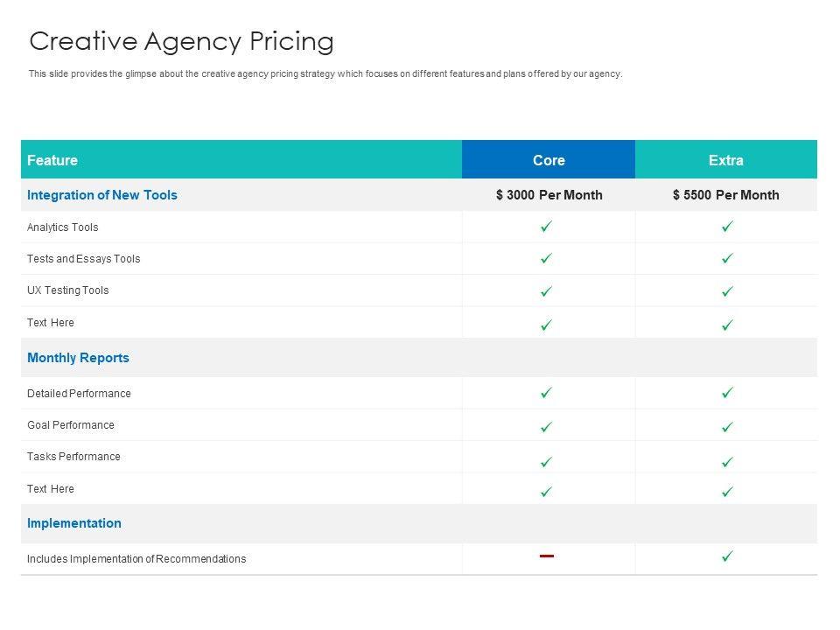Click red dash for Implementation of Recommendations
This screenshot has width=840, height=630.
(x=547, y=556)
